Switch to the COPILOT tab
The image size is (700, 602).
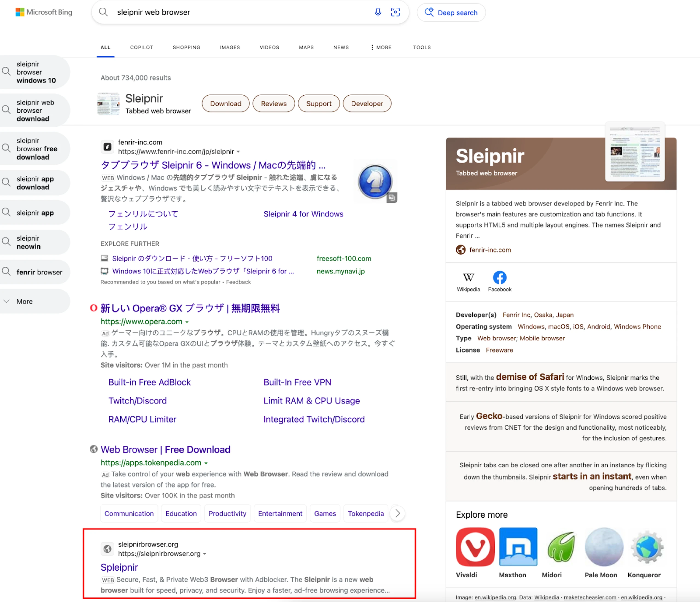point(142,47)
